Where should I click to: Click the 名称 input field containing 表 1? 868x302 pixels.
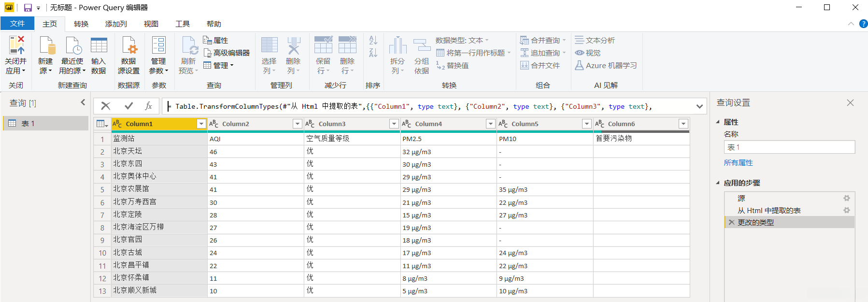(789, 147)
